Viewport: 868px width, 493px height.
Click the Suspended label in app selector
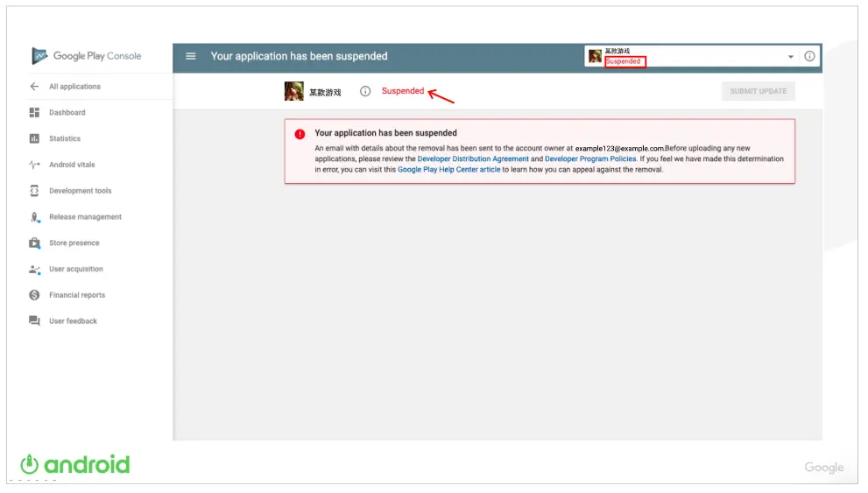pyautogui.click(x=623, y=61)
